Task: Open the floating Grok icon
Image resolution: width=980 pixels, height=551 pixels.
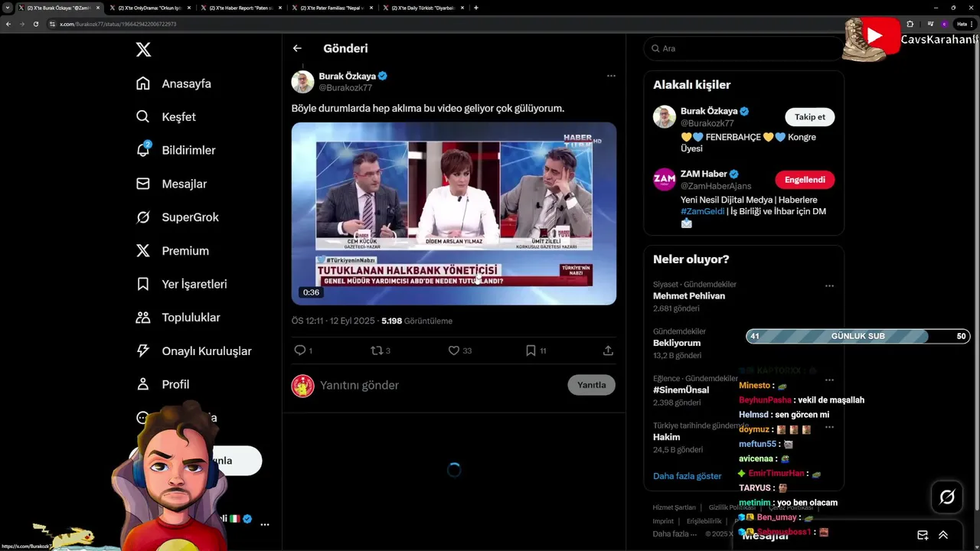Action: tap(947, 497)
